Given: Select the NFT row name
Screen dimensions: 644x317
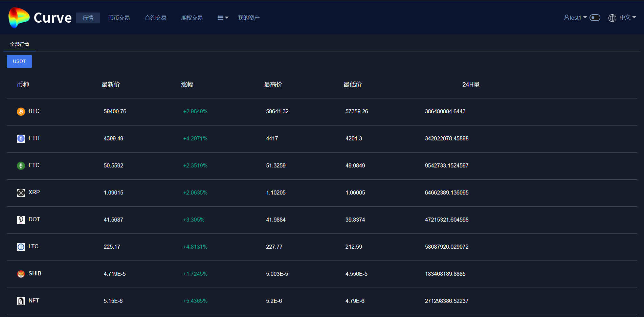Looking at the screenshot, I should point(34,301).
